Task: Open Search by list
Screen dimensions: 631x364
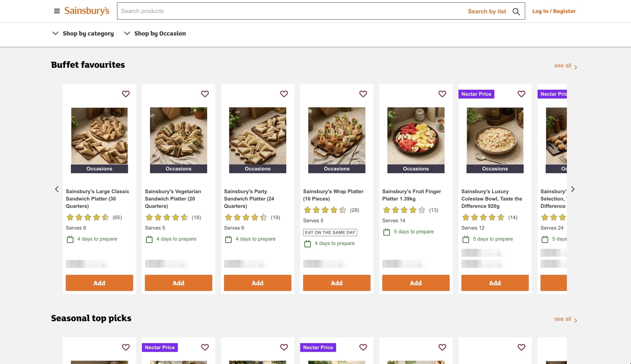Action: point(487,11)
